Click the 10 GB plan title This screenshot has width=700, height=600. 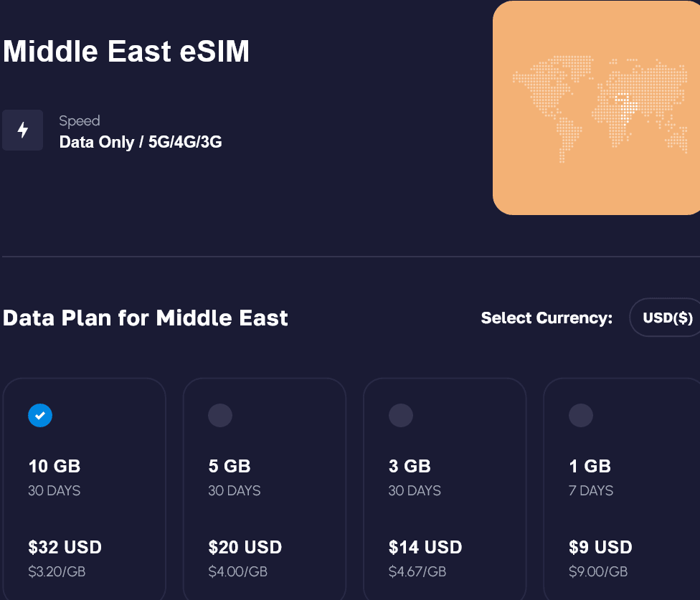[x=55, y=467]
